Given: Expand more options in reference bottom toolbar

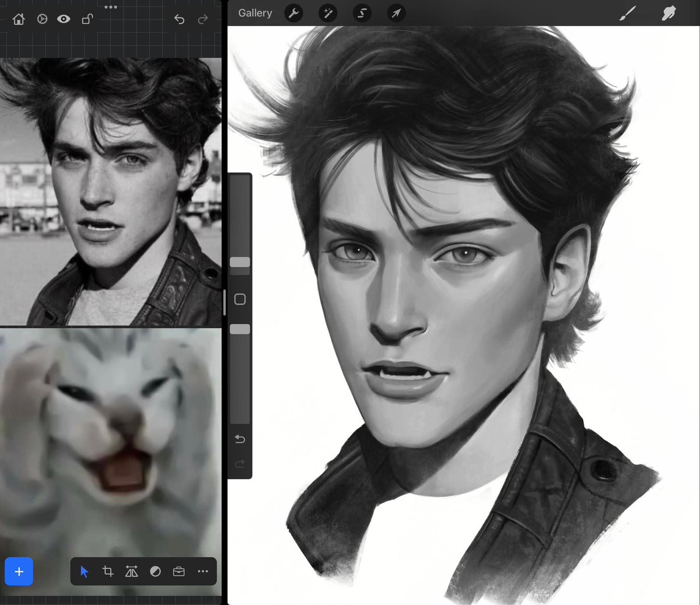Looking at the screenshot, I should [x=203, y=572].
